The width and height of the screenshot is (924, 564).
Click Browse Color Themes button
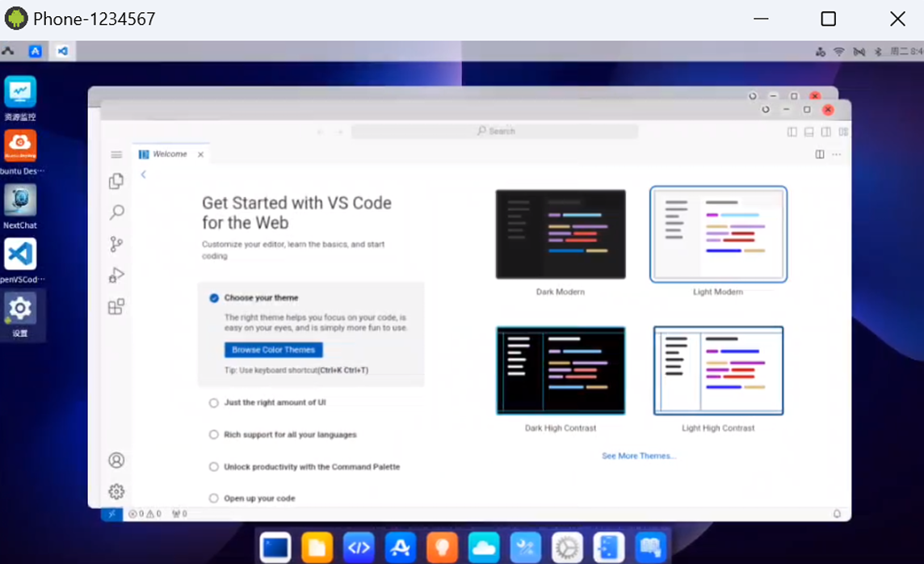point(274,350)
